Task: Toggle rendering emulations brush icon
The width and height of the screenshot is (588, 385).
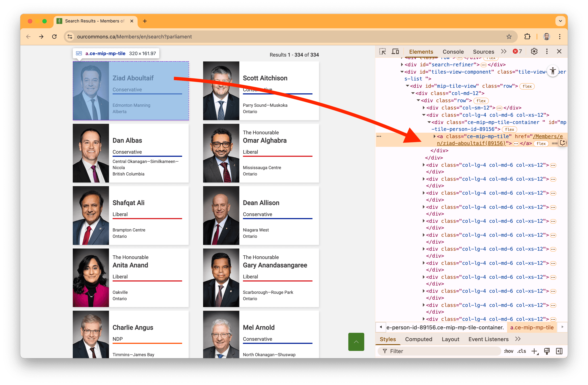Action: click(547, 351)
